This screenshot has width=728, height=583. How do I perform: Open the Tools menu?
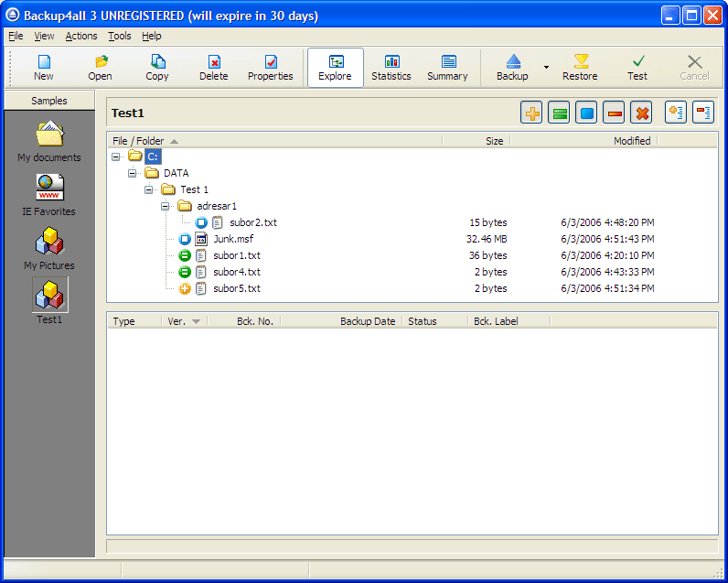(119, 36)
